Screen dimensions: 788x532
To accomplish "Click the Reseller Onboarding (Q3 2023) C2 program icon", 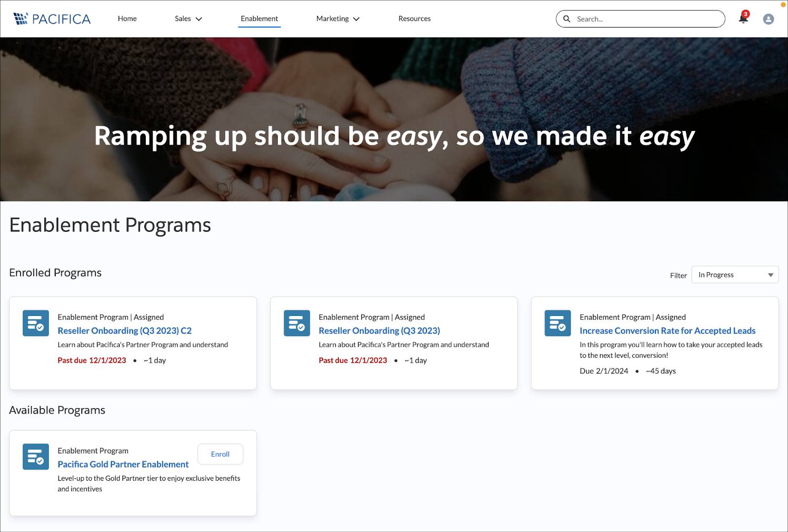I will [36, 323].
